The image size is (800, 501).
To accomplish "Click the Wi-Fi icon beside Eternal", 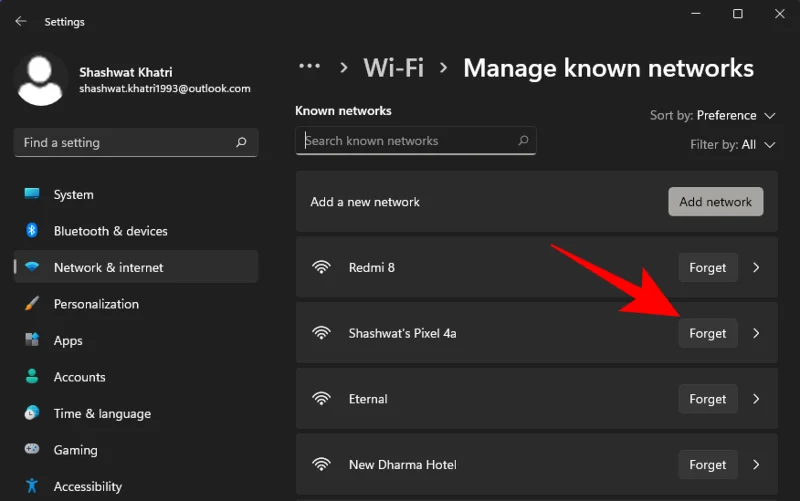I will [321, 398].
